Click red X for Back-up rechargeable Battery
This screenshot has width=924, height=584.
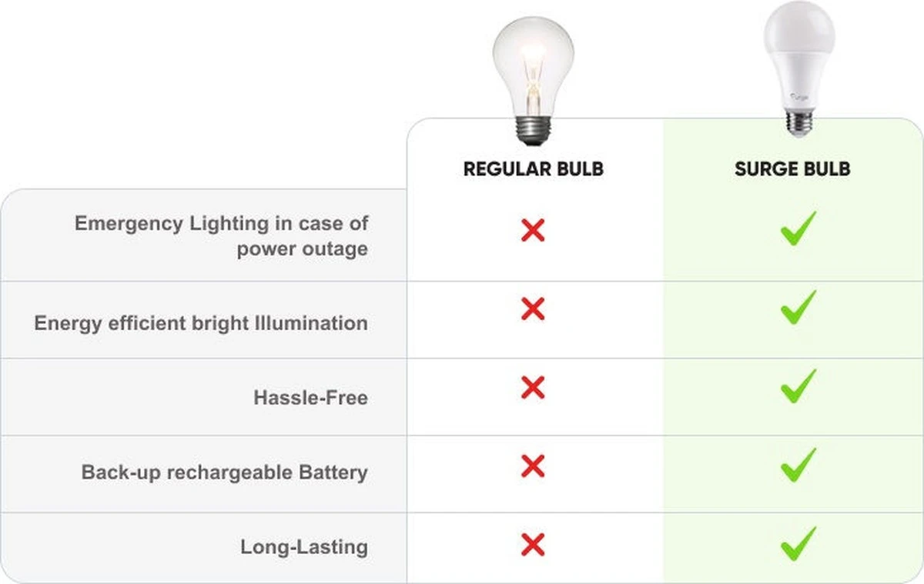(533, 466)
